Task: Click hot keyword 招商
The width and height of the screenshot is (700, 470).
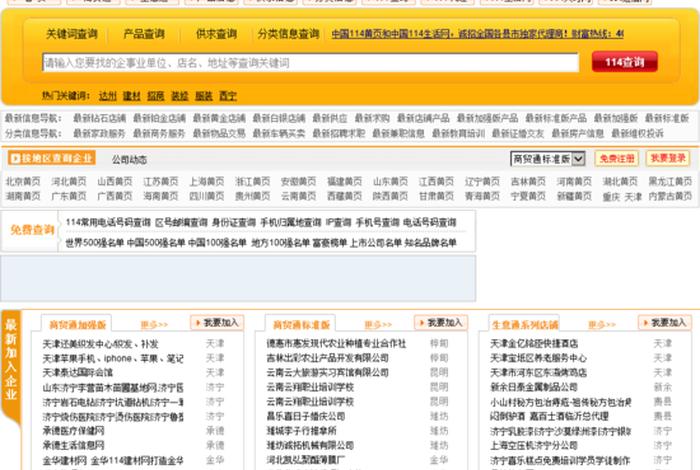Action: (x=156, y=96)
